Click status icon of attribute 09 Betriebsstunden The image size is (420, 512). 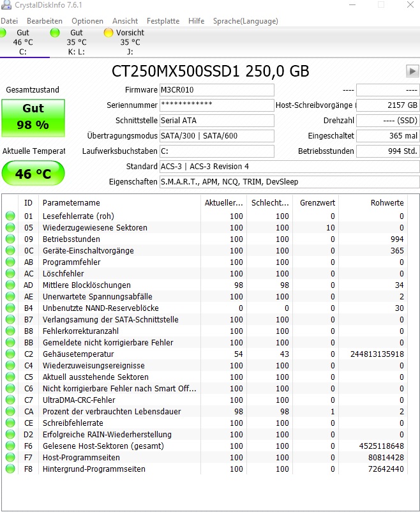coord(10,239)
